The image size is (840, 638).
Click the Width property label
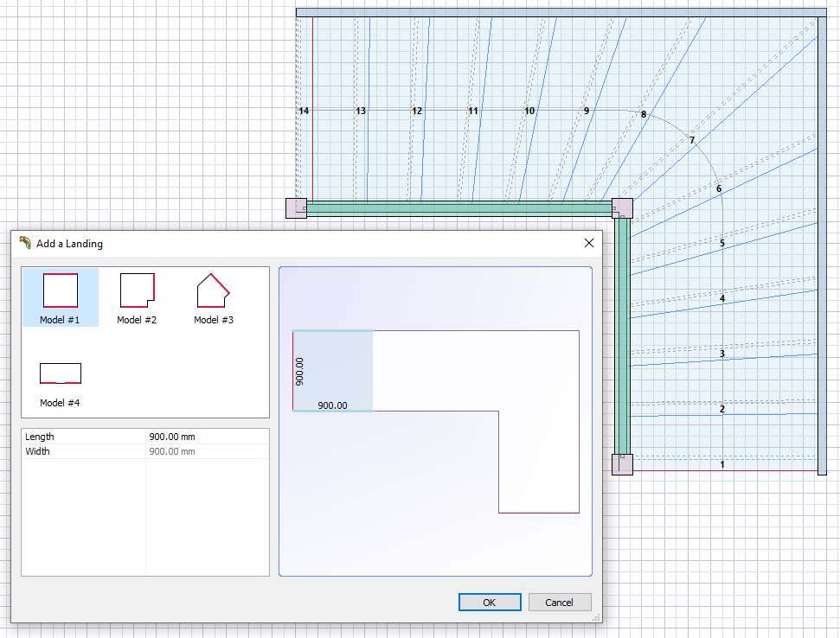tap(37, 451)
